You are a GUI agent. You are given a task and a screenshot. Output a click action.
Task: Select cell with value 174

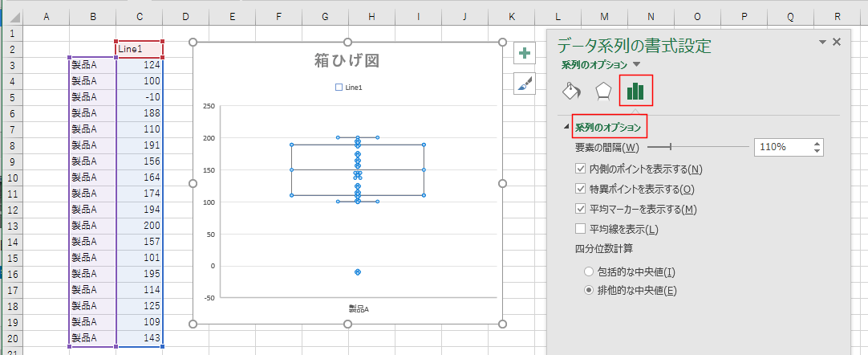pos(140,194)
